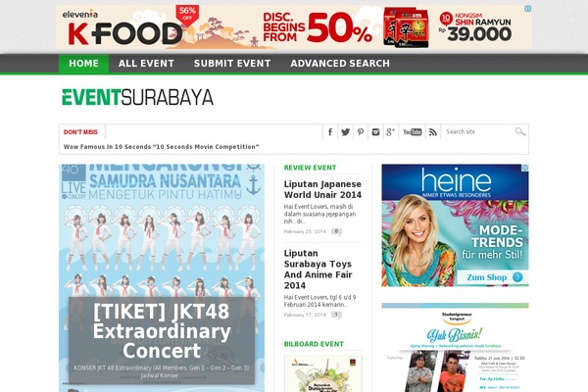Open the YouTube channel icon
This screenshot has width=588, height=392.
click(413, 132)
